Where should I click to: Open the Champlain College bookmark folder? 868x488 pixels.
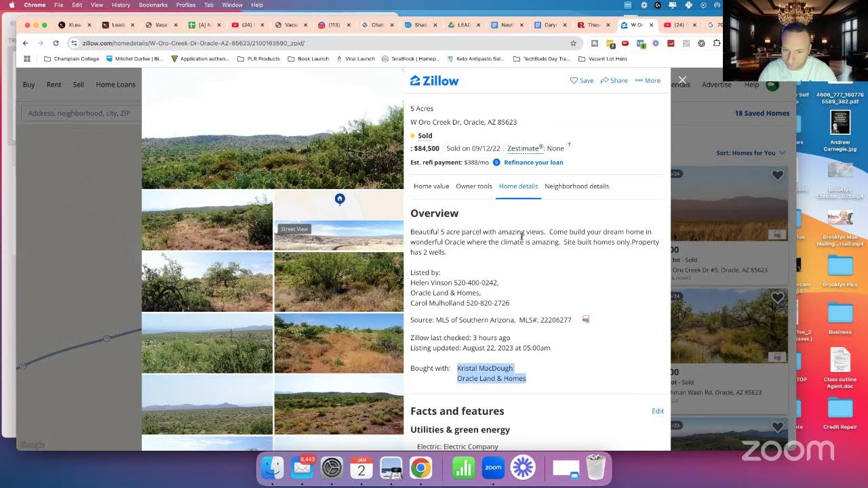click(71, 59)
